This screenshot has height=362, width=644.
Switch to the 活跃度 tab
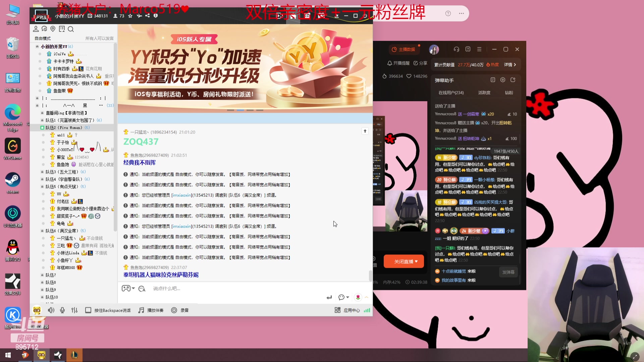pyautogui.click(x=484, y=93)
